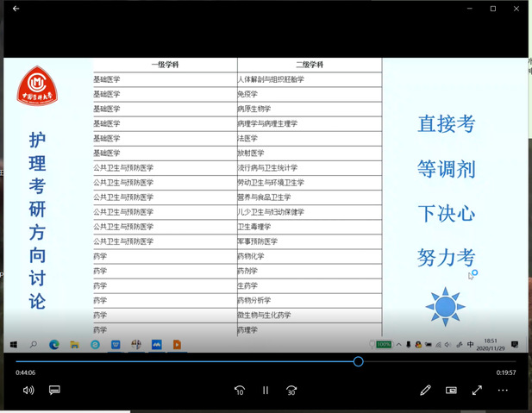Skip back 10 seconds
The image size is (532, 413).
click(x=240, y=390)
